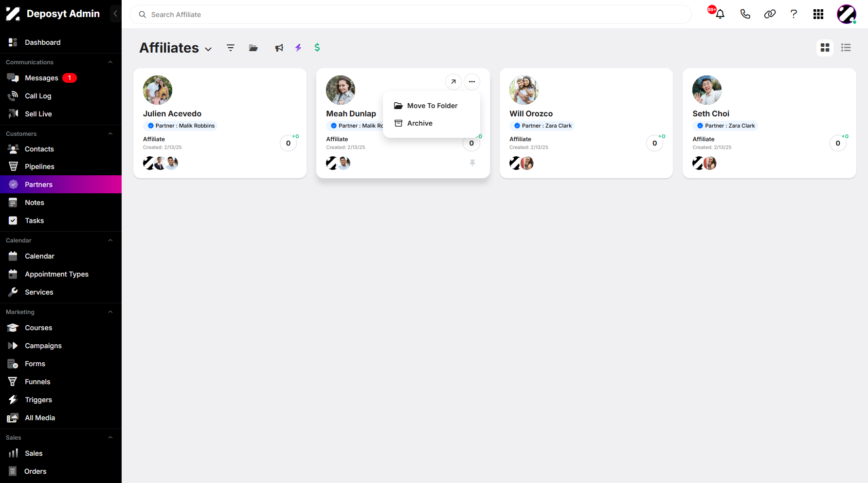Open the apps grid launcher
The width and height of the screenshot is (868, 483).
click(x=818, y=14)
